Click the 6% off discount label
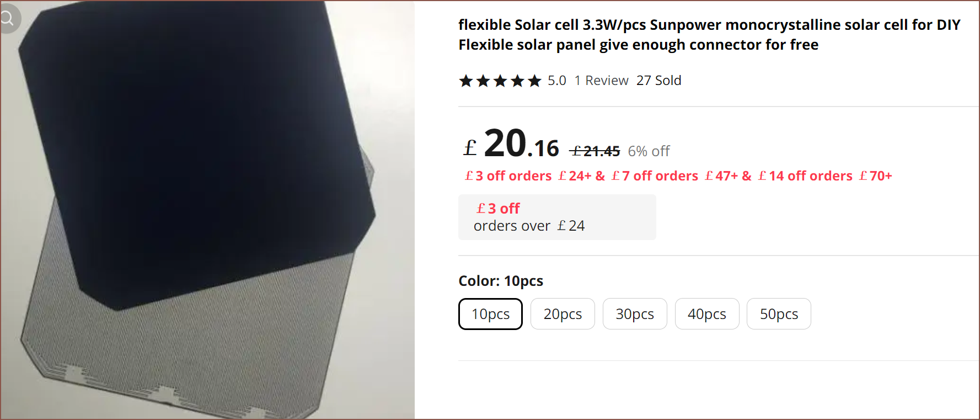Screen dimensions: 980x420 point(649,151)
